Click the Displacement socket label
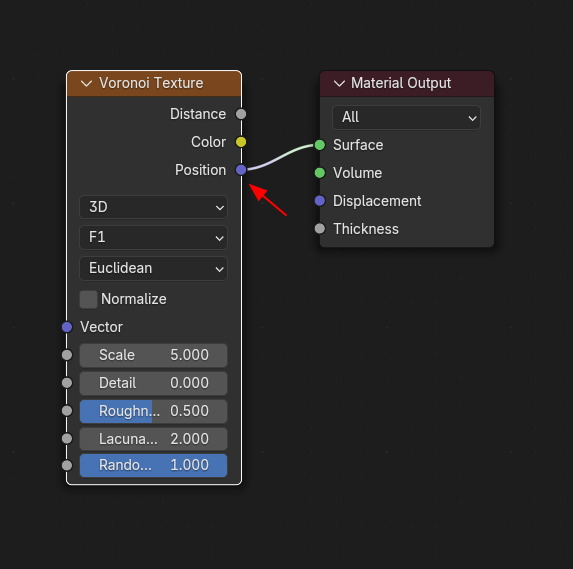The height and width of the screenshot is (569, 573). [377, 201]
